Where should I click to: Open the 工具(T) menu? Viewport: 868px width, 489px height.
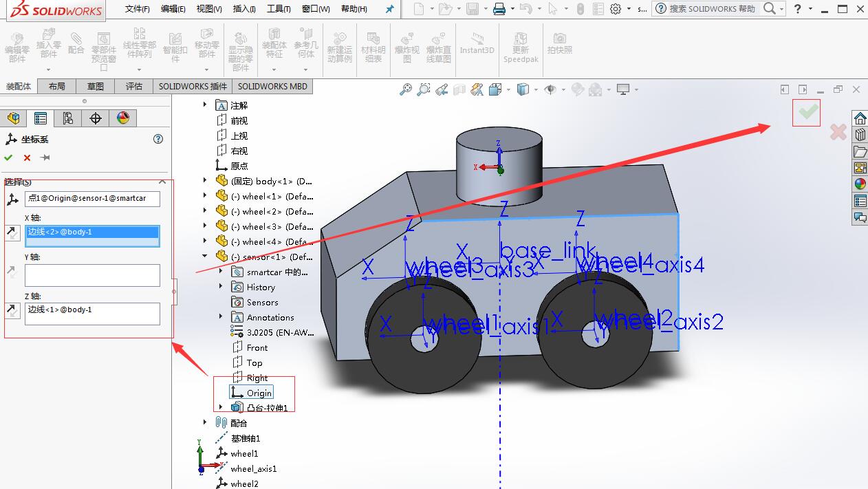[279, 9]
